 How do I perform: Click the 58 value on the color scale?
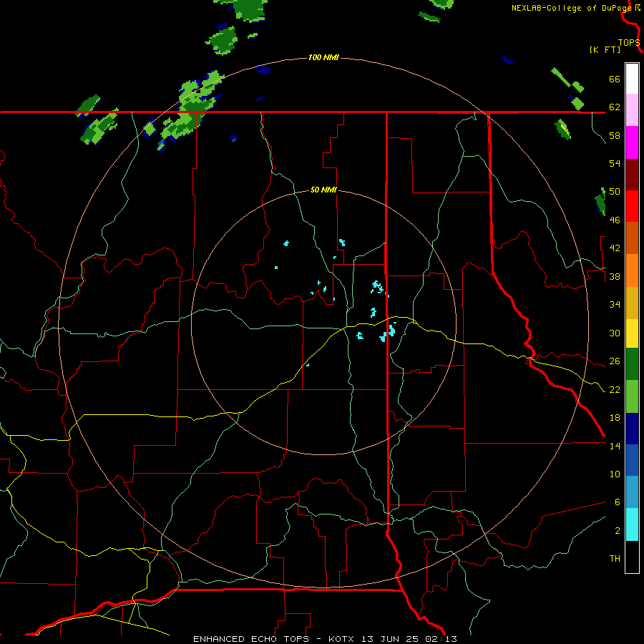tap(615, 135)
